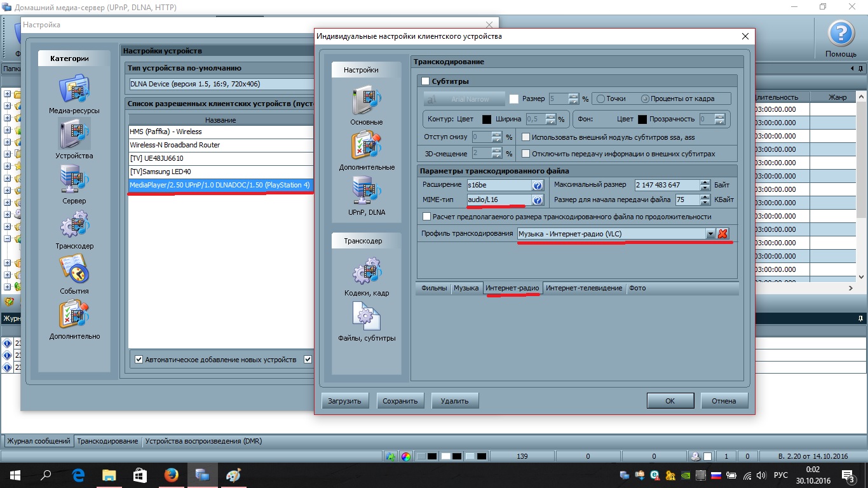Click the red X beside transcoding profile
Screen dimensions: 868x488
click(722, 234)
